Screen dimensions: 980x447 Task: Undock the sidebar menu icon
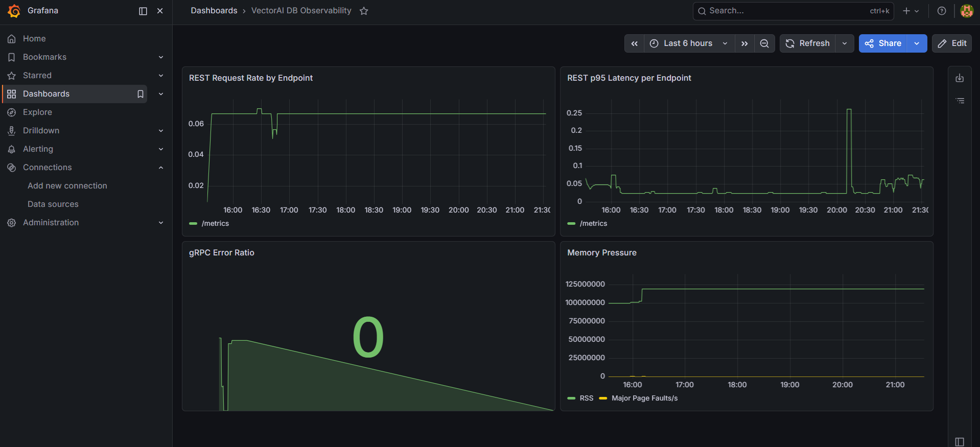(x=143, y=11)
